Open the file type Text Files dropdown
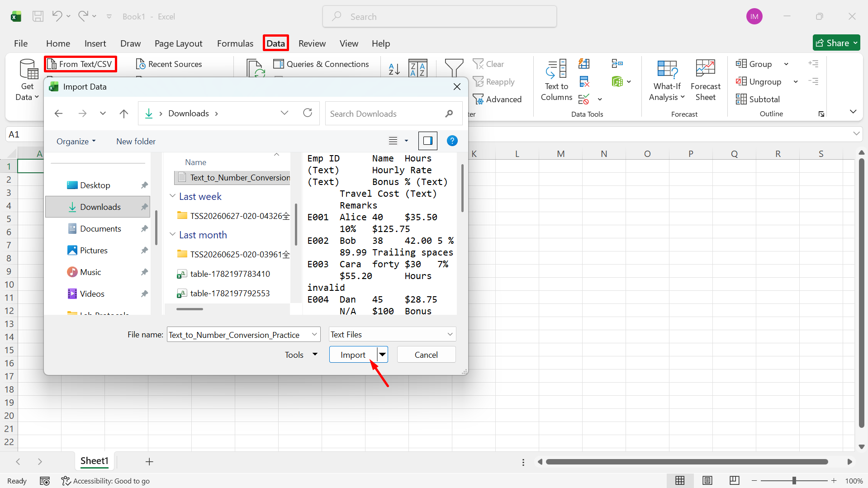The width and height of the screenshot is (868, 488). point(392,335)
